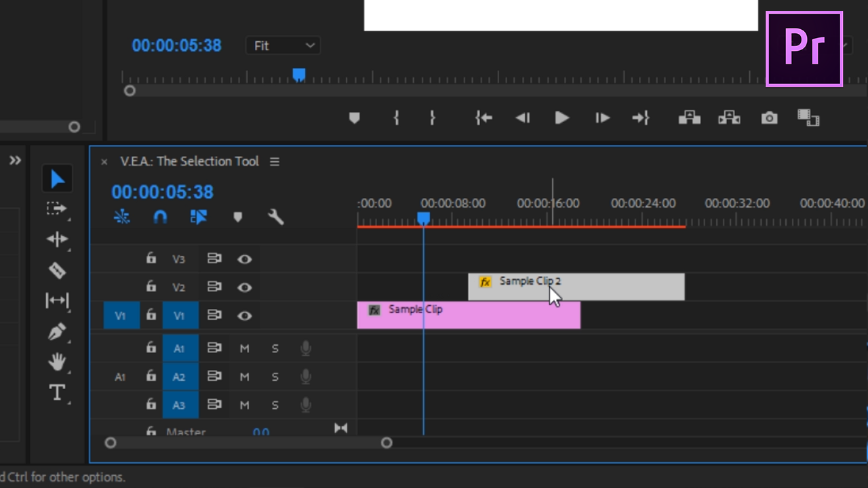
Task: Target the V3 track label
Action: coord(179,259)
